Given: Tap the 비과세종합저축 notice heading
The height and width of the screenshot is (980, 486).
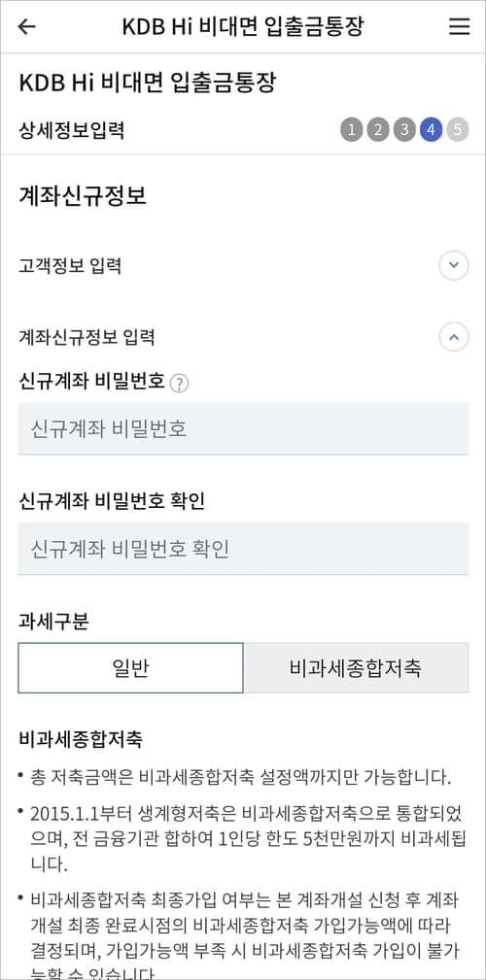Looking at the screenshot, I should click(81, 739).
